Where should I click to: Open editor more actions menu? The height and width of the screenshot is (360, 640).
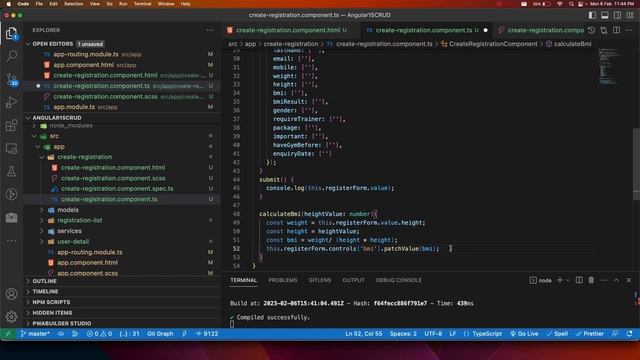629,30
